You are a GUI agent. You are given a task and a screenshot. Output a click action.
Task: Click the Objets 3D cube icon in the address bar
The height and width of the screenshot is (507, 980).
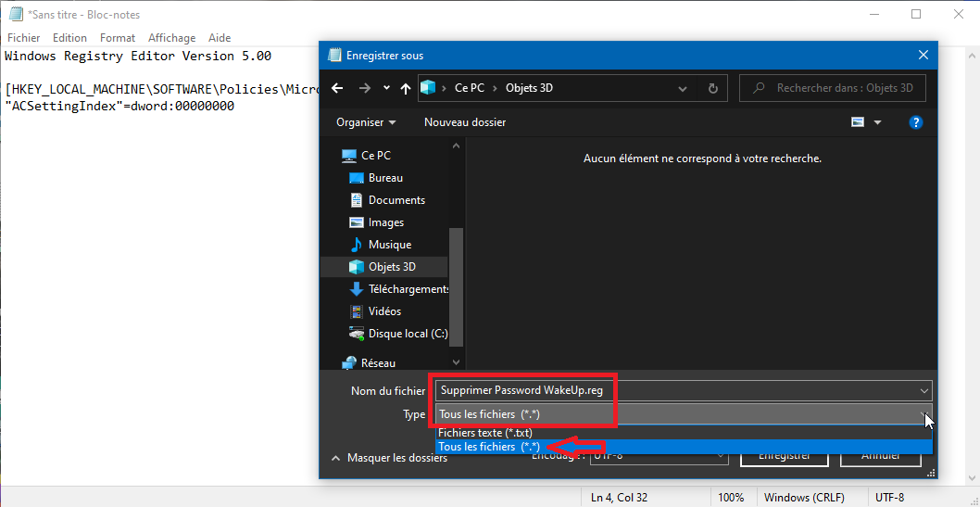(x=428, y=88)
